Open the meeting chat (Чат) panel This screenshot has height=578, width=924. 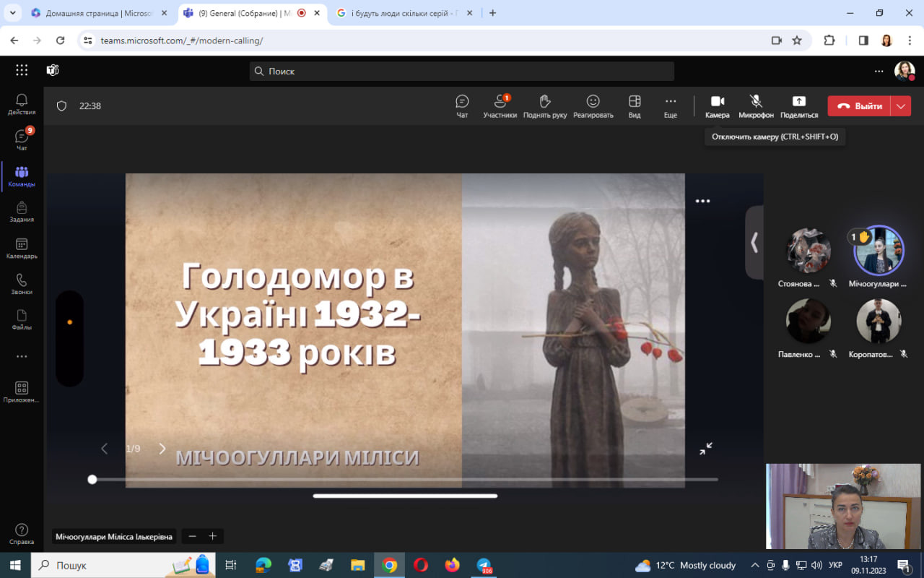(462, 105)
